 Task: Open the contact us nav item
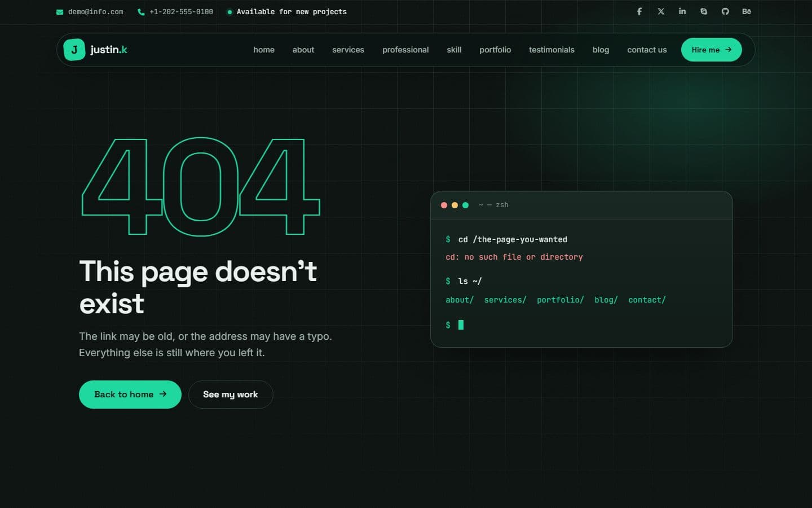pos(647,50)
